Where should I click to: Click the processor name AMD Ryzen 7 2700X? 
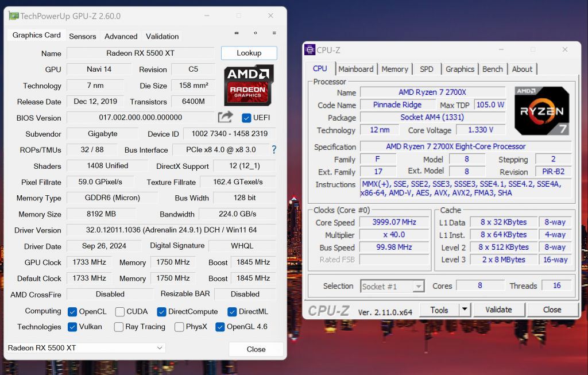click(x=432, y=92)
